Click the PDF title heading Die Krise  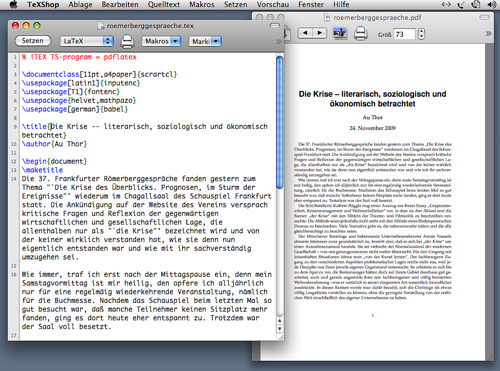pyautogui.click(x=372, y=99)
